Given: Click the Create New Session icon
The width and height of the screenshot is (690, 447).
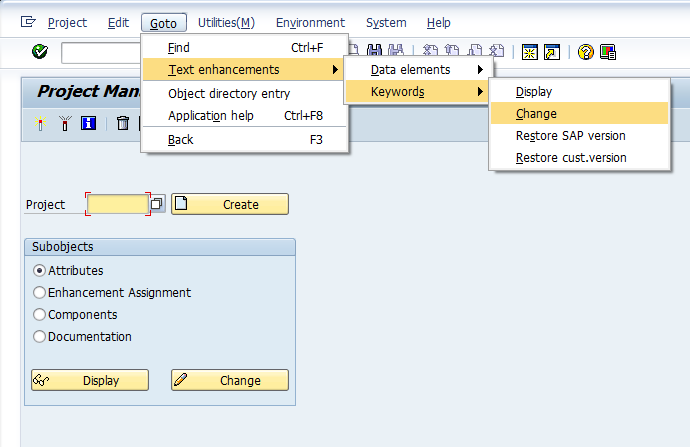Looking at the screenshot, I should coord(530,52).
